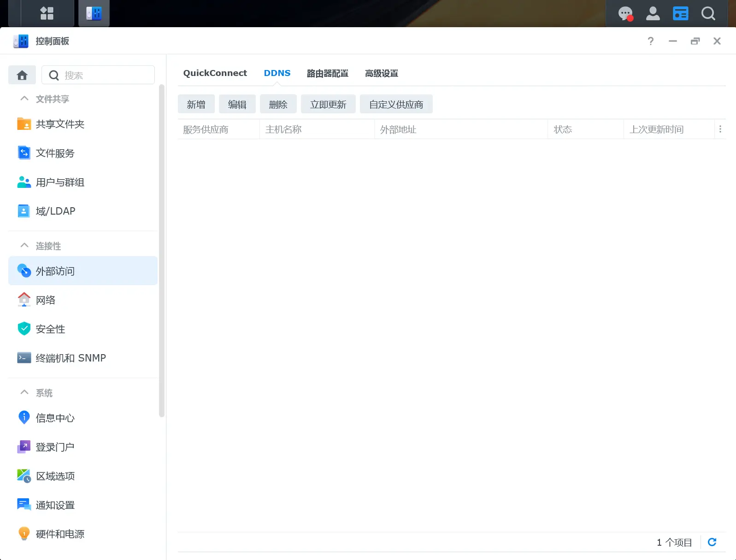Click the Info Center icon (信息中心)
Image resolution: width=736 pixels, height=560 pixels.
coord(24,417)
